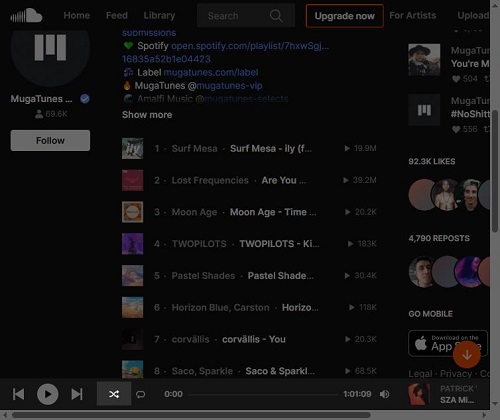
Task: Open the 92.3K LIKES section
Action: coord(432,161)
